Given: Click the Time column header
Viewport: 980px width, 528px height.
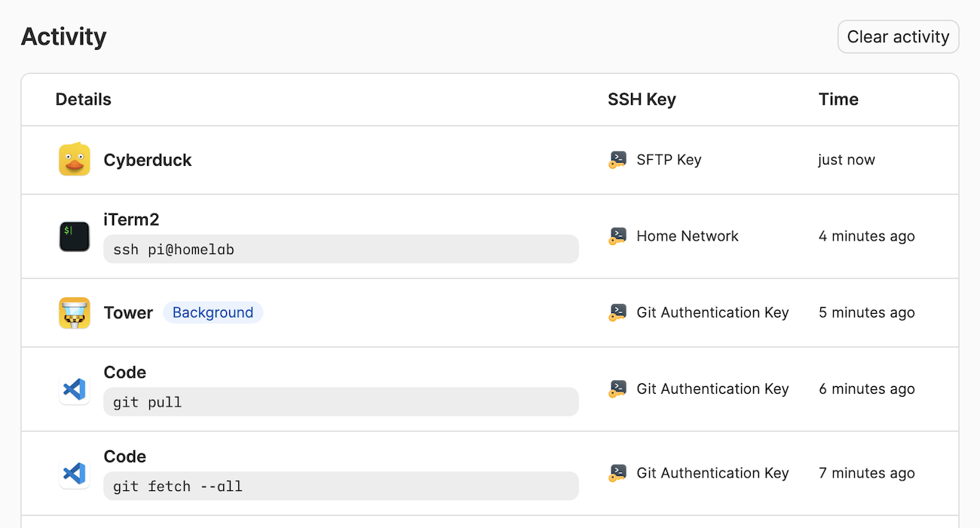Looking at the screenshot, I should pyautogui.click(x=838, y=99).
